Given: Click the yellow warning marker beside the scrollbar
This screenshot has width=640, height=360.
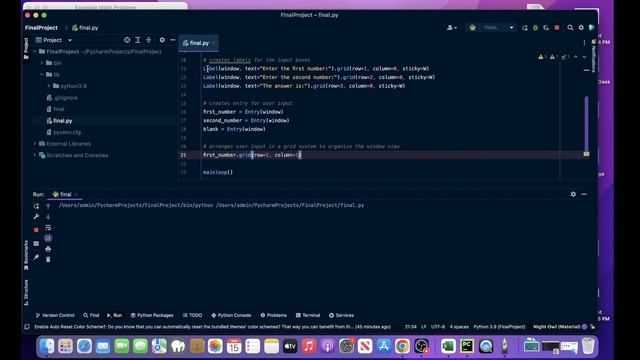Looking at the screenshot, I should (587, 154).
